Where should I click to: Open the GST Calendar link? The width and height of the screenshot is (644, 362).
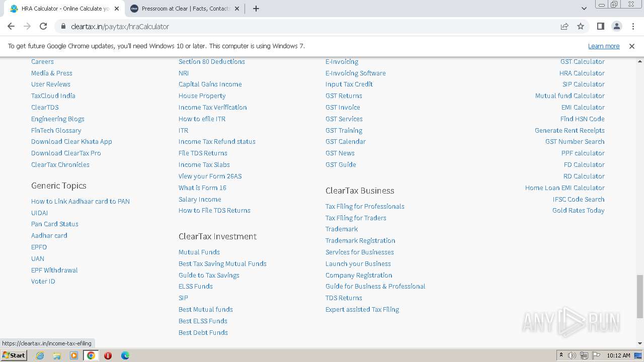coord(346,141)
